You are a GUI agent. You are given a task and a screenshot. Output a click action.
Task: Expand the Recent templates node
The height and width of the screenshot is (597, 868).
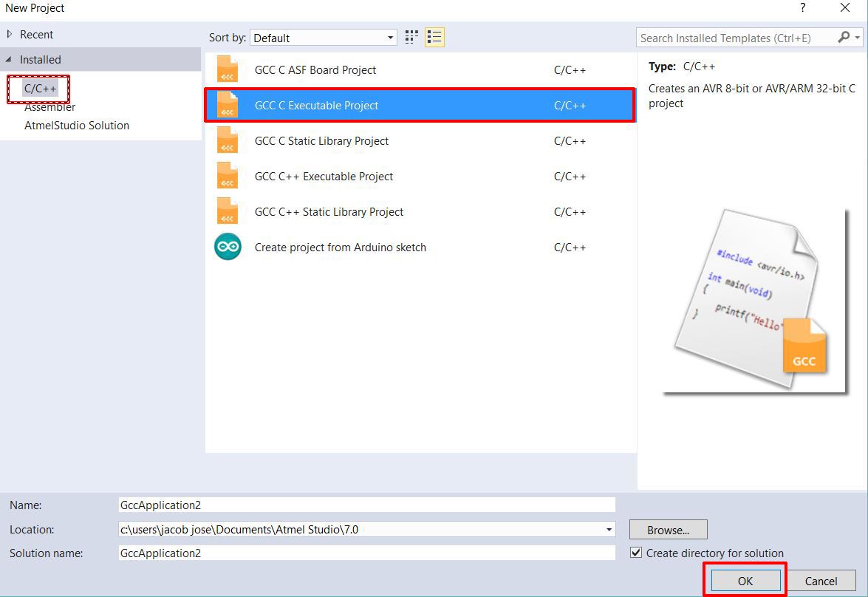pos(9,34)
